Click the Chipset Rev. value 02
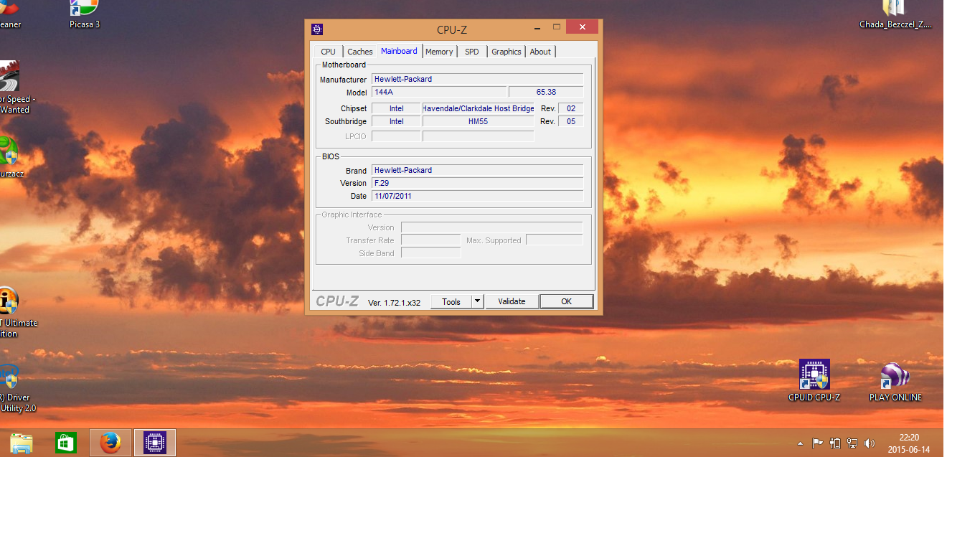This screenshot has width=980, height=551. coord(571,108)
